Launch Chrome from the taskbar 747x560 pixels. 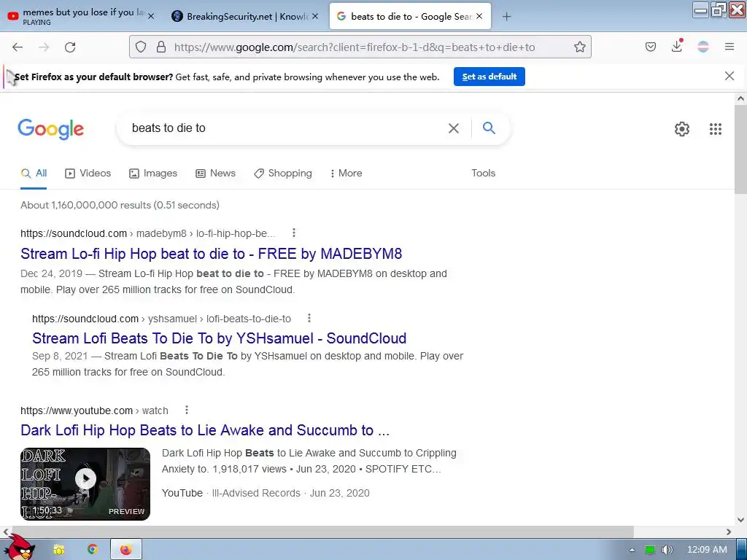tap(93, 550)
